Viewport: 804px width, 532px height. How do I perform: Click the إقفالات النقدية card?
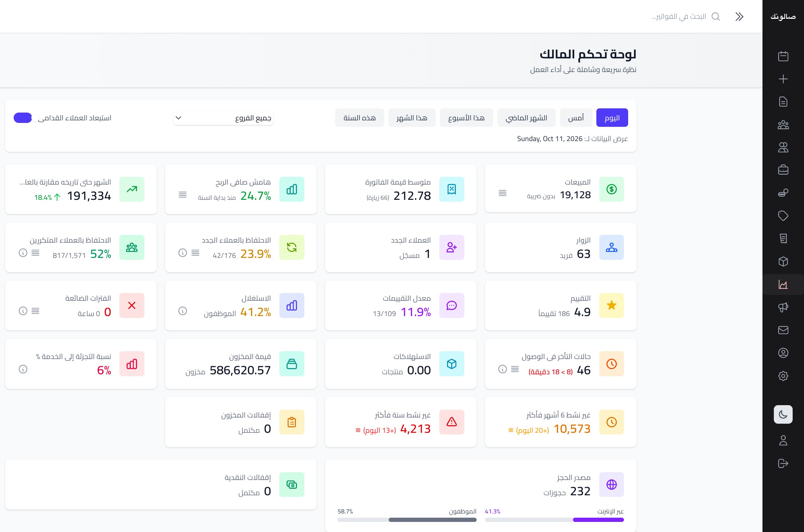point(161,485)
